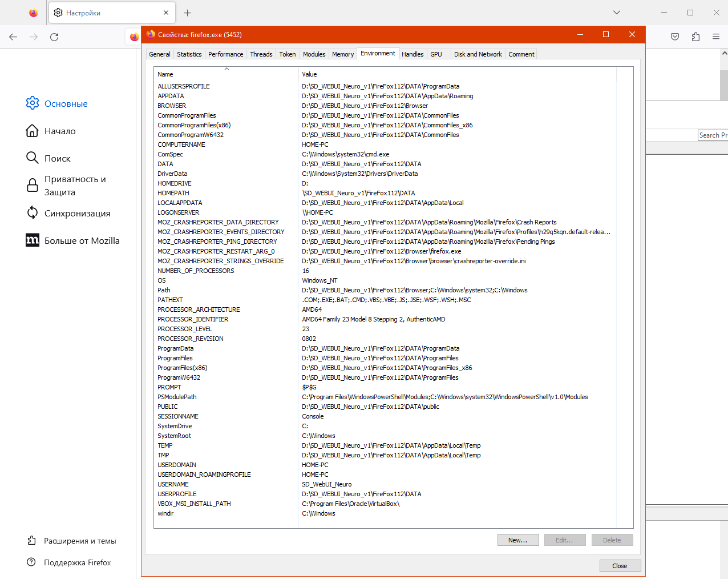Open Синхронизация sync section
The image size is (728, 579).
tap(68, 213)
